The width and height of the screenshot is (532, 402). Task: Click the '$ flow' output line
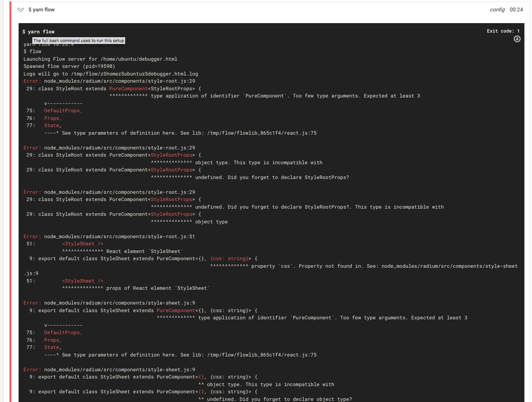point(33,52)
